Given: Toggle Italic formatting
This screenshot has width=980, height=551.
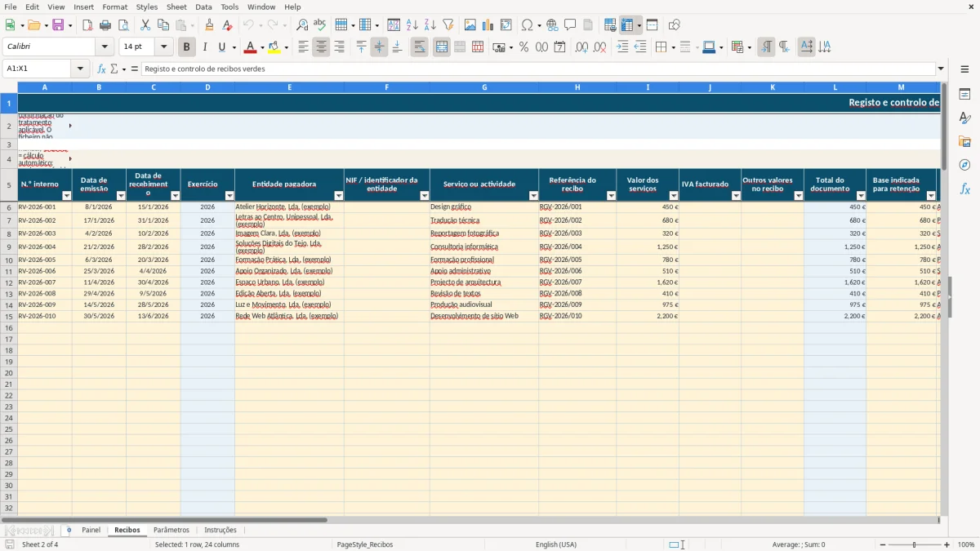Looking at the screenshot, I should [x=205, y=47].
